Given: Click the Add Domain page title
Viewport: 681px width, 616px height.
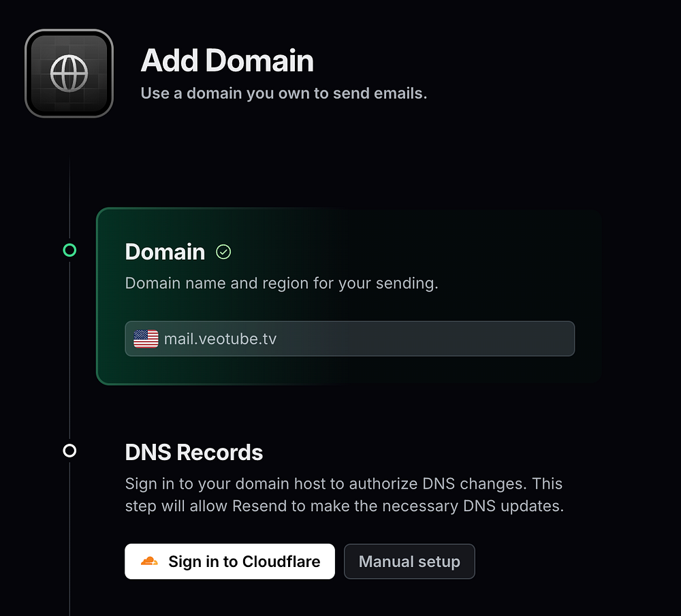Looking at the screenshot, I should 227,61.
